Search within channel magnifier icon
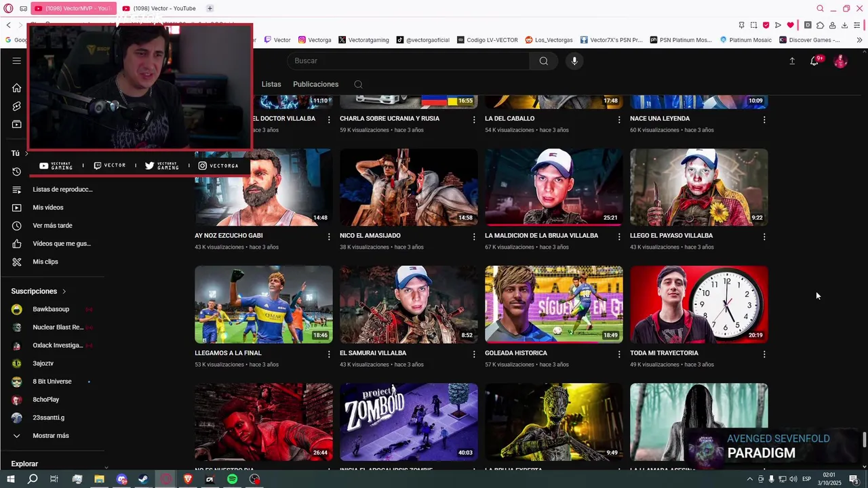Image resolution: width=868 pixels, height=488 pixels. pos(358,85)
